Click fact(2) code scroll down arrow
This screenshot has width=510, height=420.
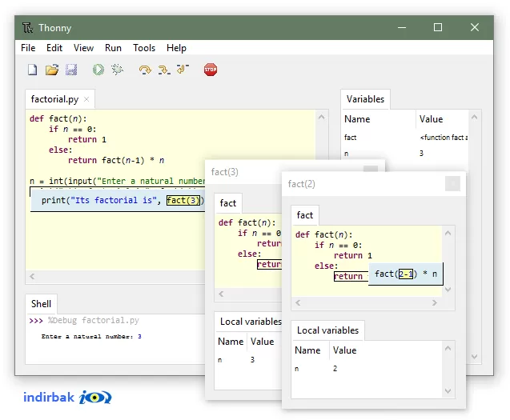[x=448, y=290]
